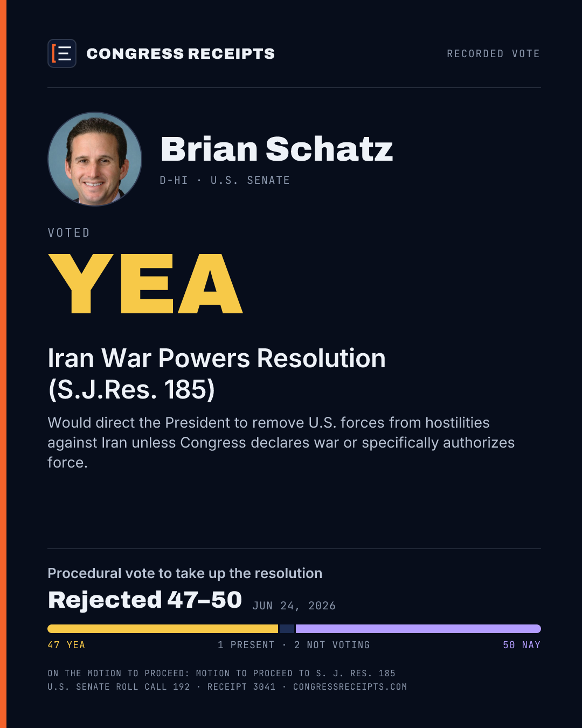Open Brian Schatz's circular profile photo

95,159
